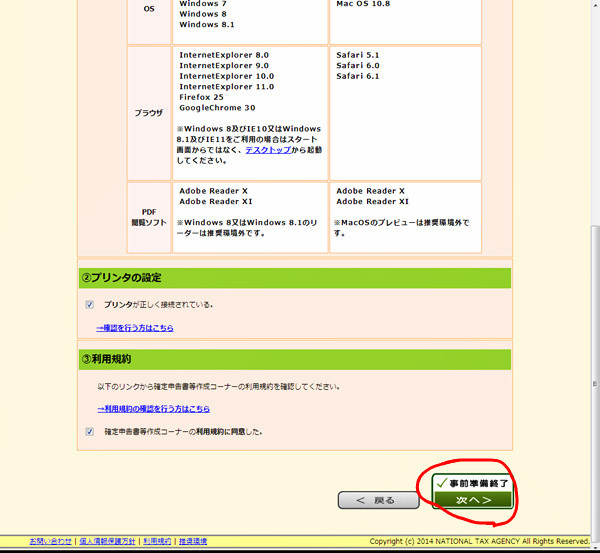This screenshot has width=600, height=553.
Task: Select the 'Firefox 25' text
Action: click(201, 97)
